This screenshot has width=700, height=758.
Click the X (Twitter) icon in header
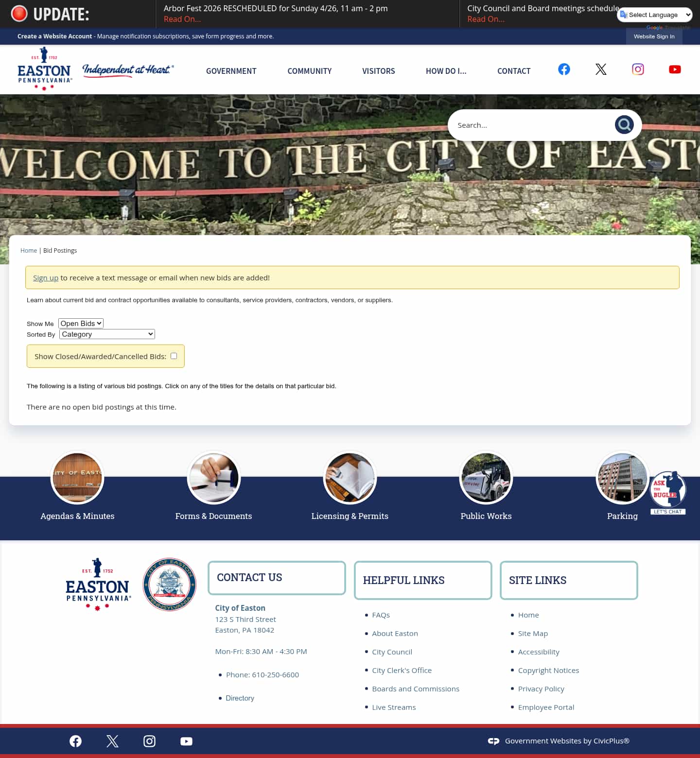601,69
